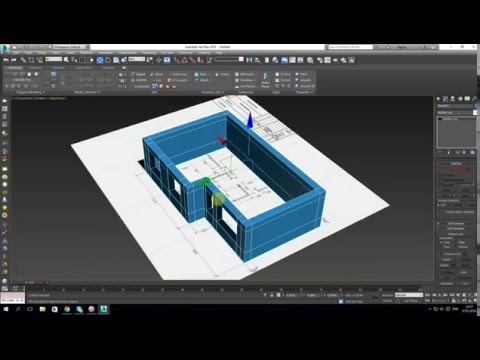480x360 pixels.
Task: Open the Modifiers menu
Action: [86, 53]
